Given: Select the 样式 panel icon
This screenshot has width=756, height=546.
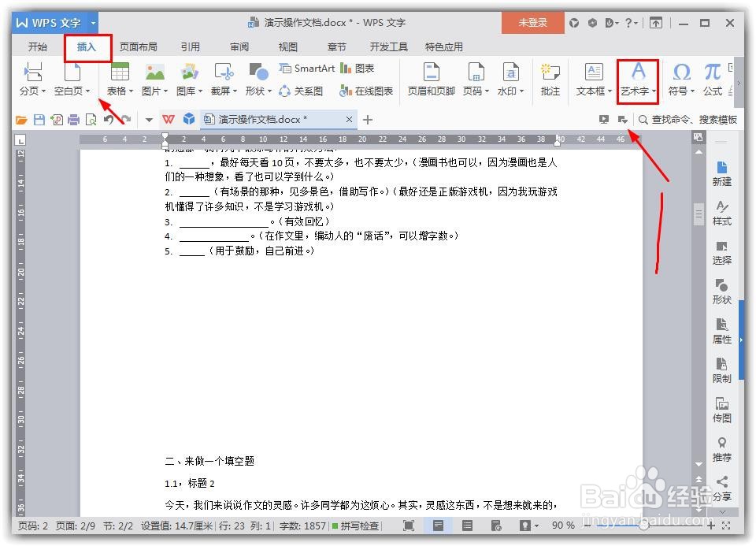Looking at the screenshot, I should tap(721, 212).
